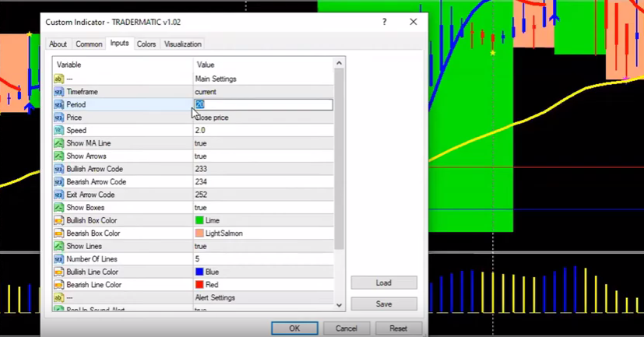Screen dimensions: 644x337
Task: Click the 'Alert Settings' value text
Action: coord(215,297)
